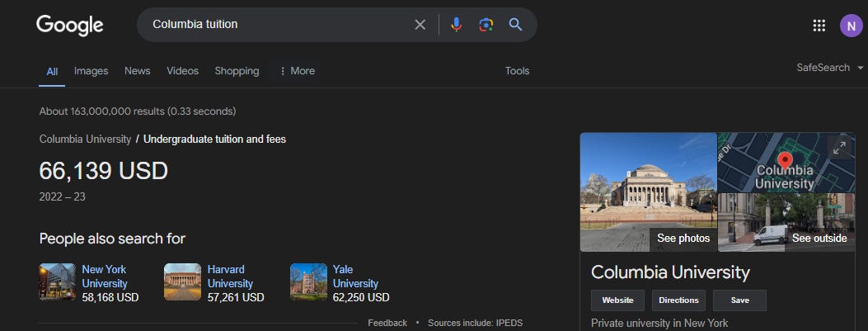Visit the Columbia University Website button
Image resolution: width=868 pixels, height=331 pixels.
point(617,300)
